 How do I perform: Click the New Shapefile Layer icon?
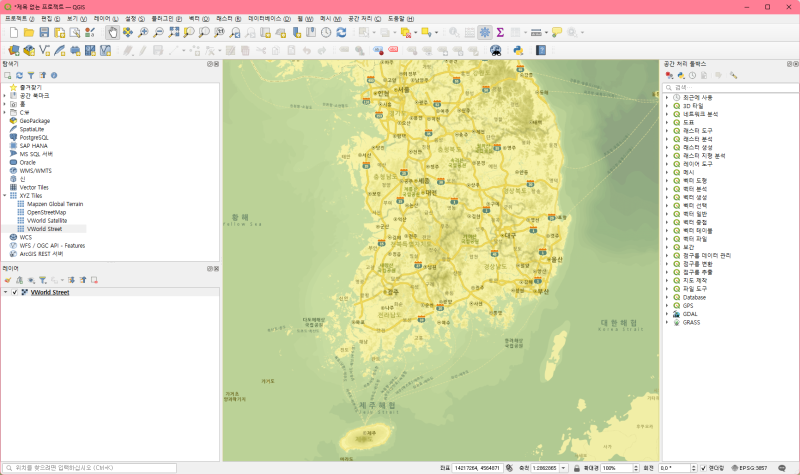[44, 50]
